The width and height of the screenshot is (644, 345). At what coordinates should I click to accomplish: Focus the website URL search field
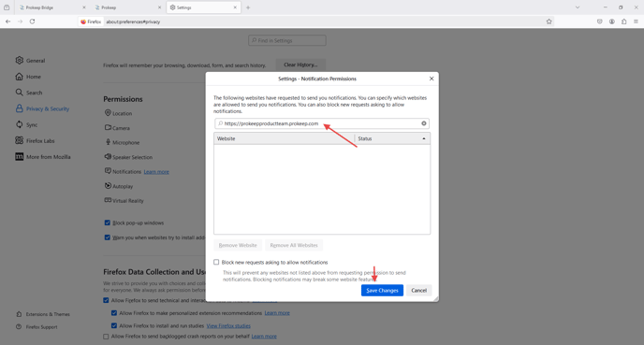point(322,123)
